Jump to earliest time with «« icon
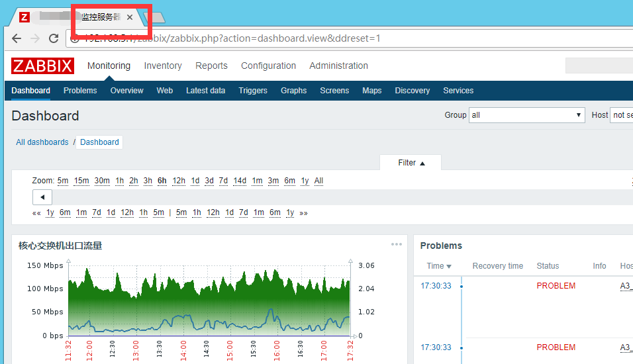The image size is (633, 364). click(36, 213)
